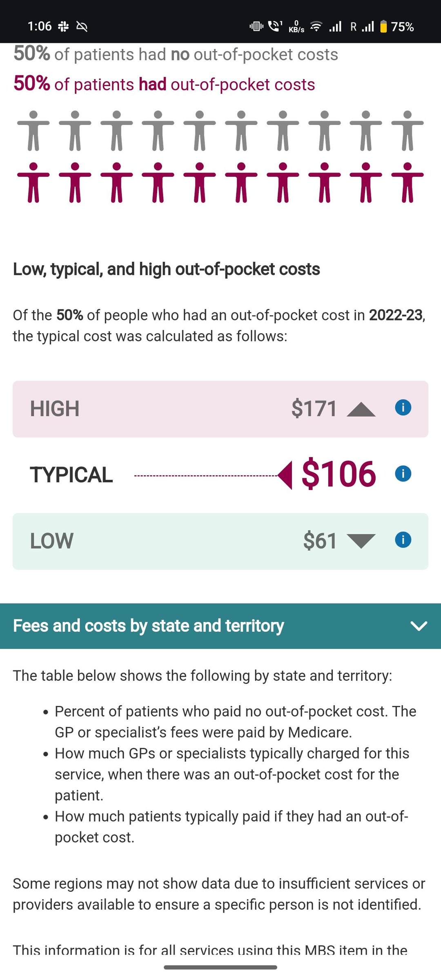Tap the first grey person icon

pos(33,131)
